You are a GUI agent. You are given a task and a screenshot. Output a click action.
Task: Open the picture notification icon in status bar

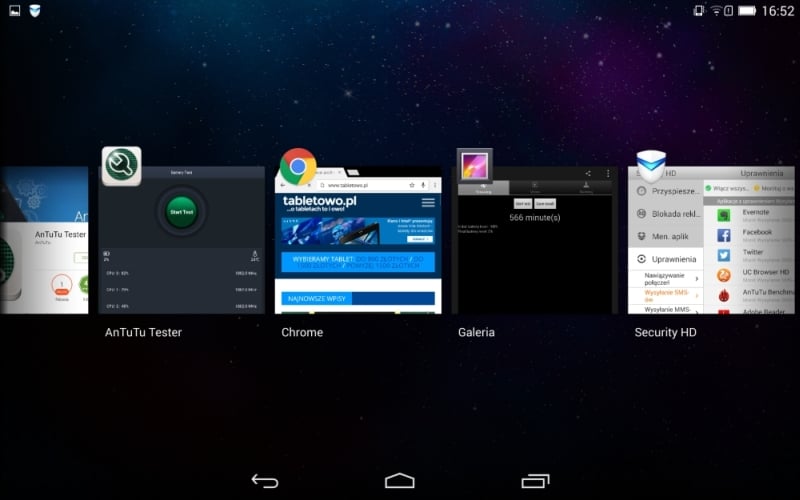coord(15,10)
